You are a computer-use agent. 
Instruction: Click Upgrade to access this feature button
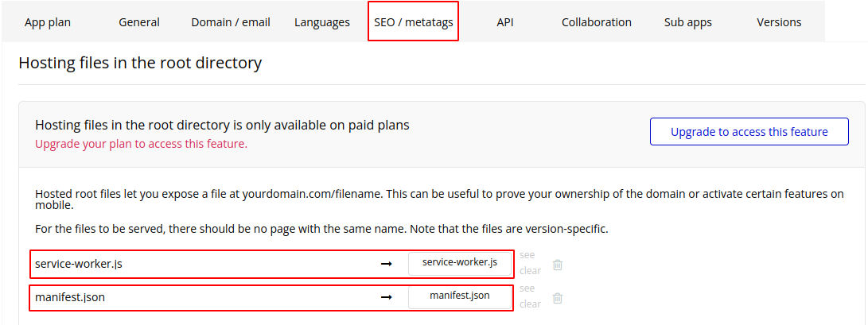point(749,132)
